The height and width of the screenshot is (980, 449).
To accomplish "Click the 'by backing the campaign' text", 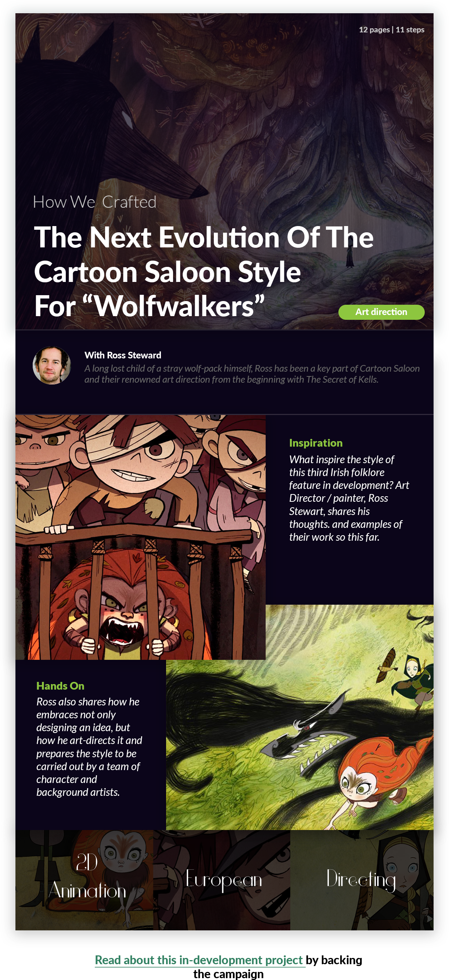I will pyautogui.click(x=277, y=967).
